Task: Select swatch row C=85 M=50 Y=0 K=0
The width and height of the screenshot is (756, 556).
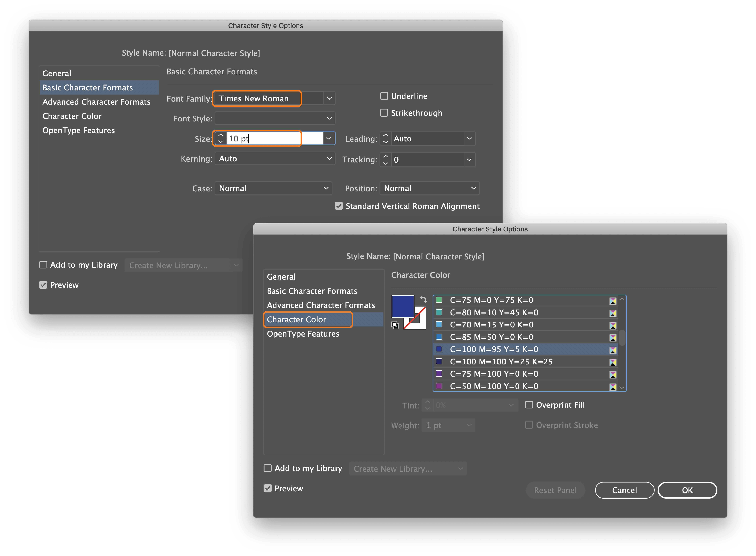Action: [x=526, y=337]
